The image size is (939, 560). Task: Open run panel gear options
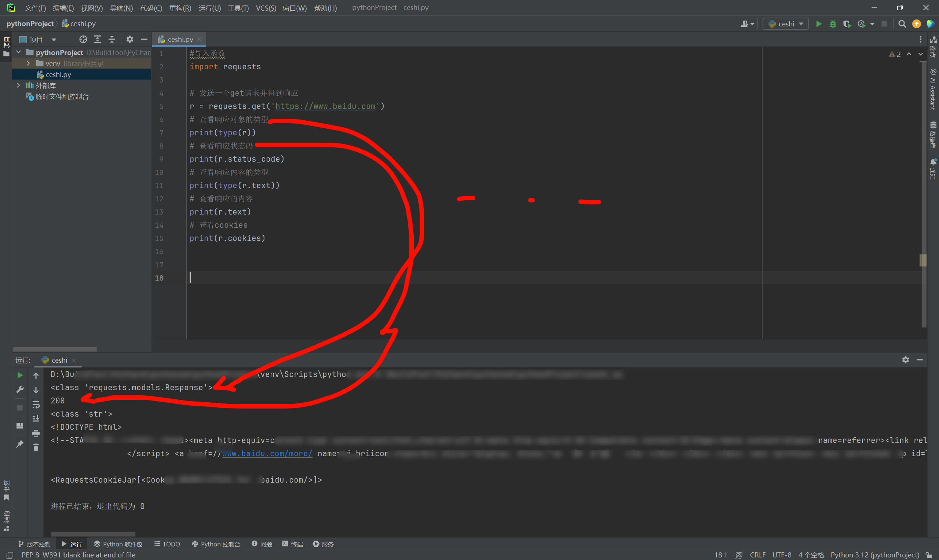905,360
